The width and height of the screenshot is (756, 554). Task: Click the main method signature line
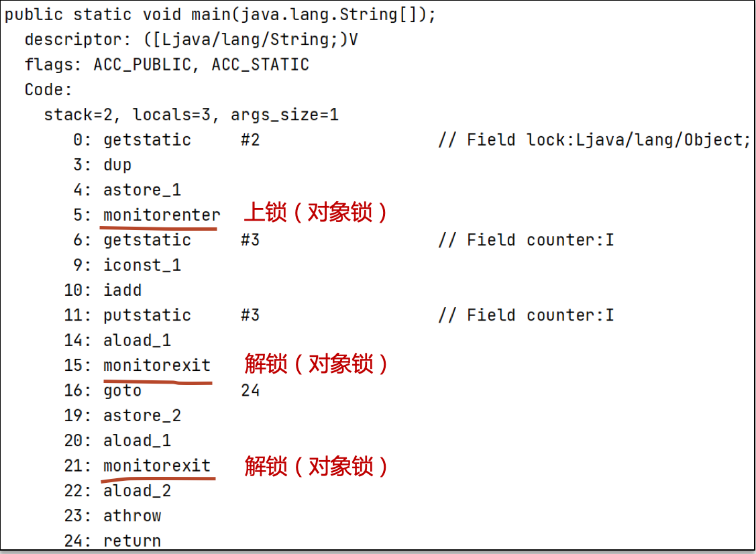[x=220, y=15]
